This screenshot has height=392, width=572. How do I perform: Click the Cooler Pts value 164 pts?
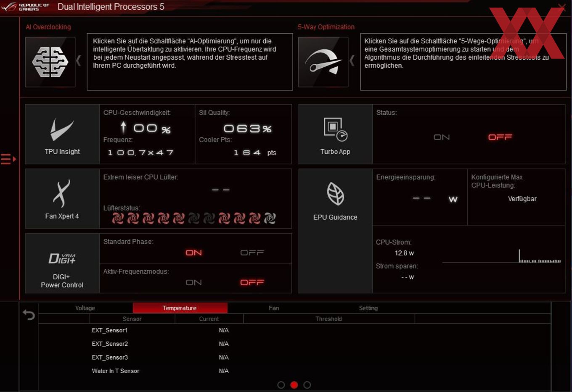pyautogui.click(x=255, y=153)
